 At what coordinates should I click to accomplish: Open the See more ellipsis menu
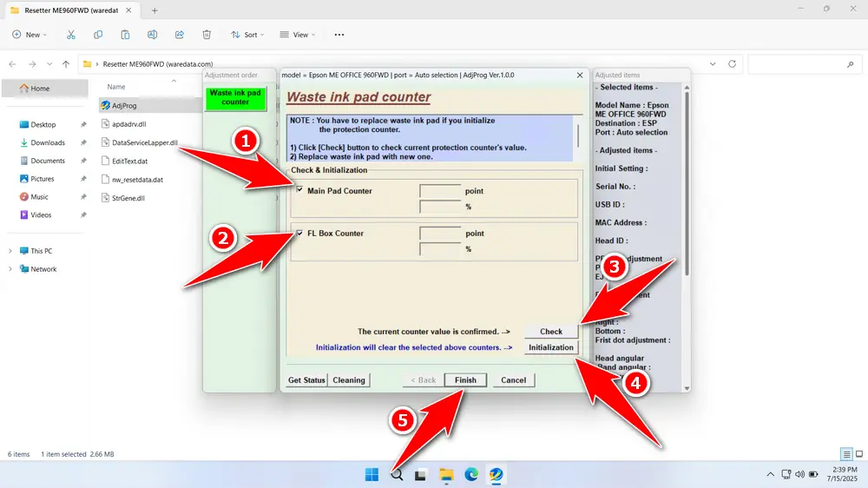click(x=339, y=35)
